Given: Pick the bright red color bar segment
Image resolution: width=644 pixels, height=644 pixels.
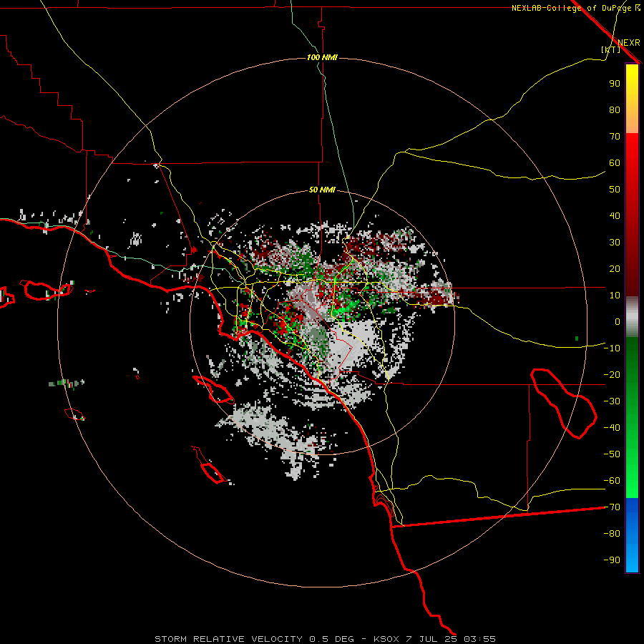Looking at the screenshot, I should click(x=632, y=150).
